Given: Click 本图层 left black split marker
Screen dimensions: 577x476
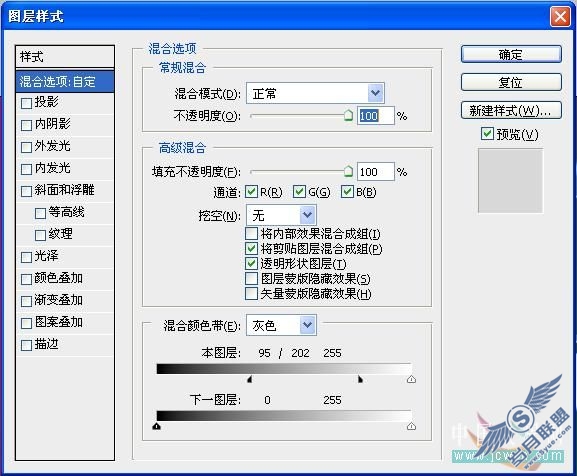Looking at the screenshot, I should tap(249, 379).
